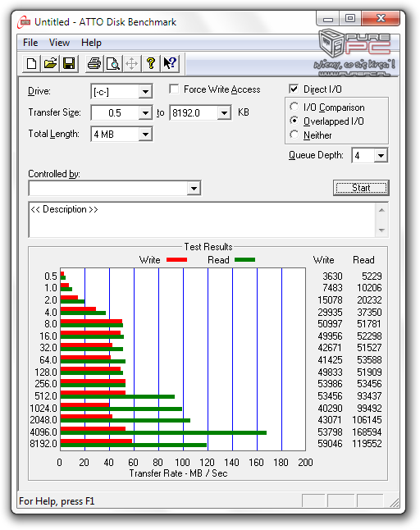Screen dimensions: 420x530
Task: Click the write value 3630
Action: pyautogui.click(x=332, y=276)
